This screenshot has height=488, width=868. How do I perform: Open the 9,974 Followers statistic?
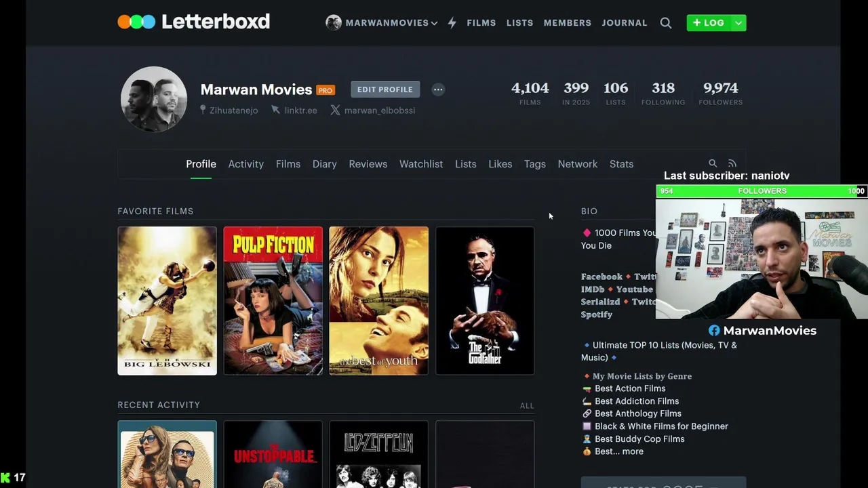tap(720, 94)
